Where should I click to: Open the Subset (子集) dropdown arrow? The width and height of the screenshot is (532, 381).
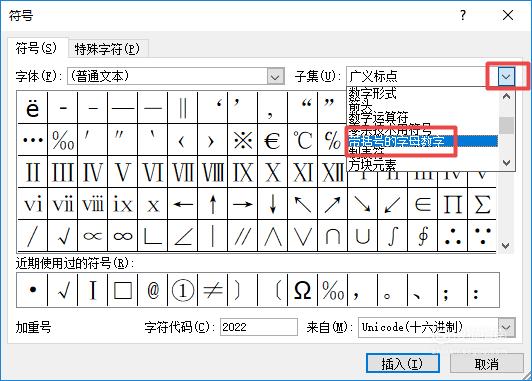pos(506,76)
